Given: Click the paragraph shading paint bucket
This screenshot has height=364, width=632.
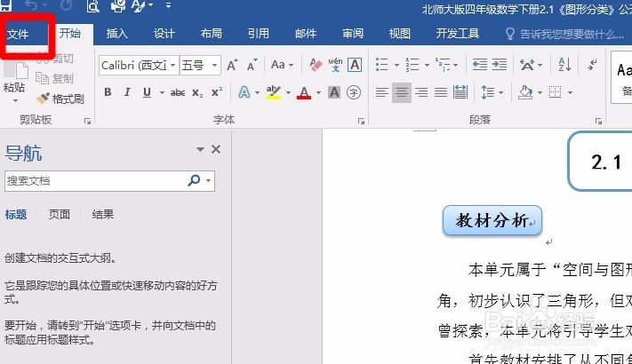Looking at the screenshot, I should (525, 92).
